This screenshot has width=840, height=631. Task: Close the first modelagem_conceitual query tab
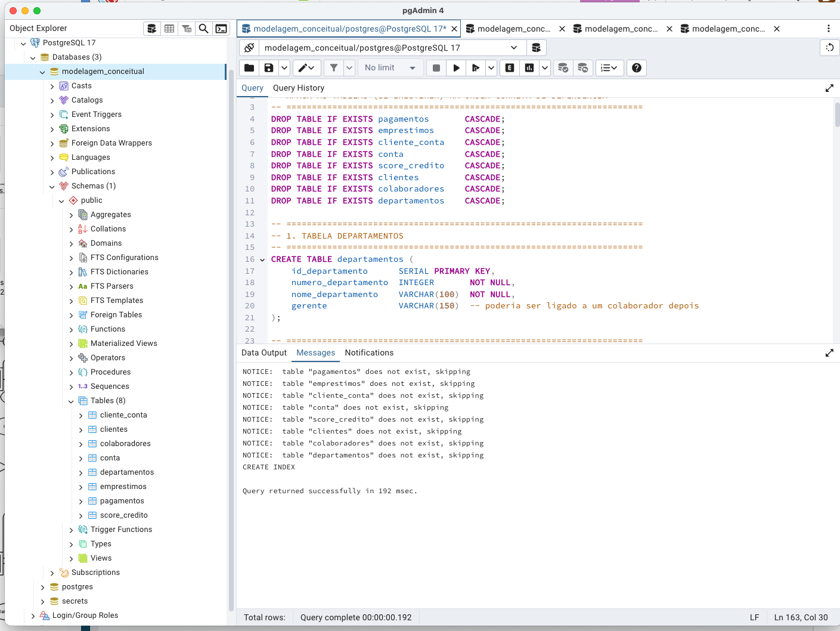click(454, 29)
